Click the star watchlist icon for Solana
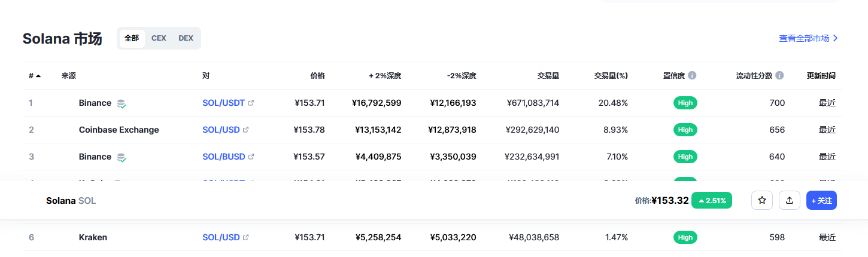 pyautogui.click(x=762, y=201)
